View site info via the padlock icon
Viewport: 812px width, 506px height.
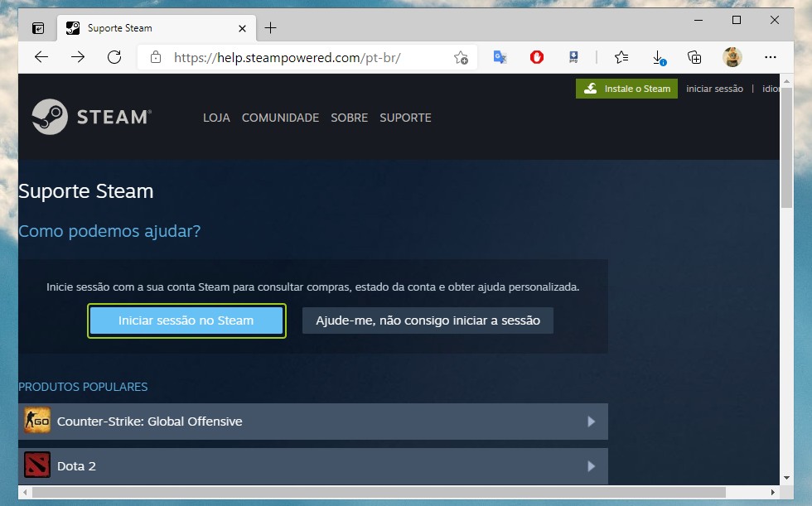155,57
